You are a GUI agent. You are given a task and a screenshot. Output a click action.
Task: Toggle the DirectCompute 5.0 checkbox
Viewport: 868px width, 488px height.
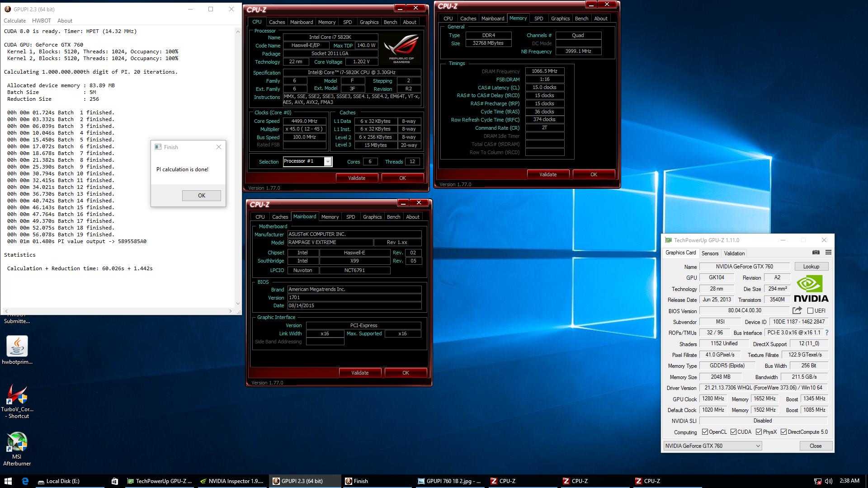(783, 432)
